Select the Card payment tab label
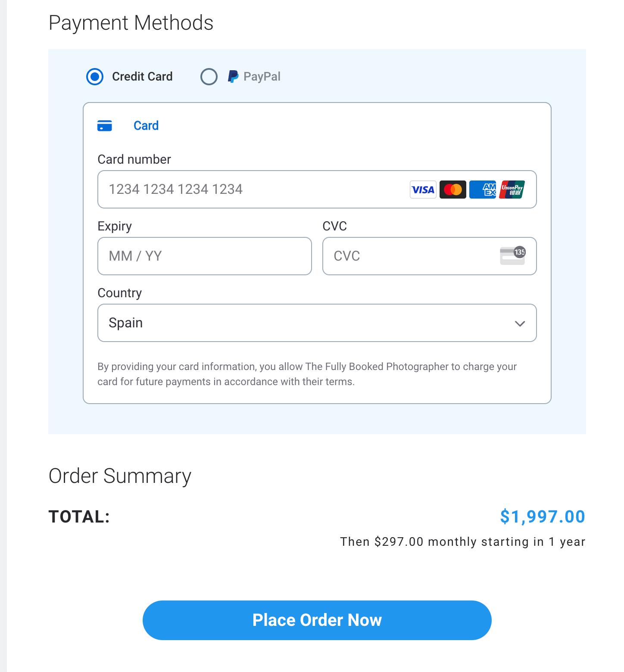Viewport: 624px width, 672px height. 146,125
